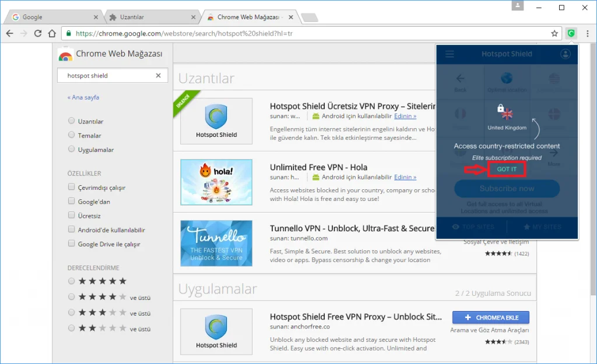597x364 pixels.
Task: Clear the hotspot shield search text
Action: [x=158, y=76]
